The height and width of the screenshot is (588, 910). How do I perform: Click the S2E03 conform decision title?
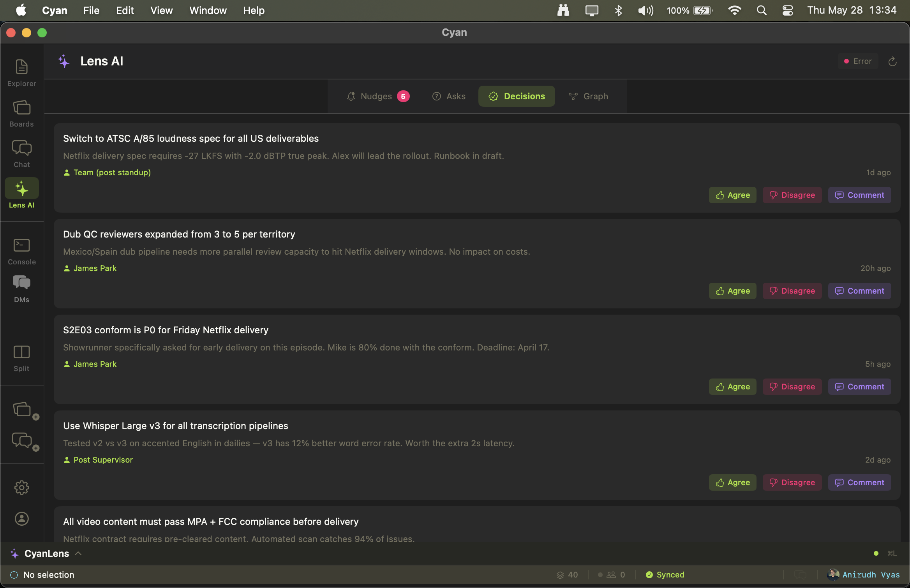[x=166, y=330]
